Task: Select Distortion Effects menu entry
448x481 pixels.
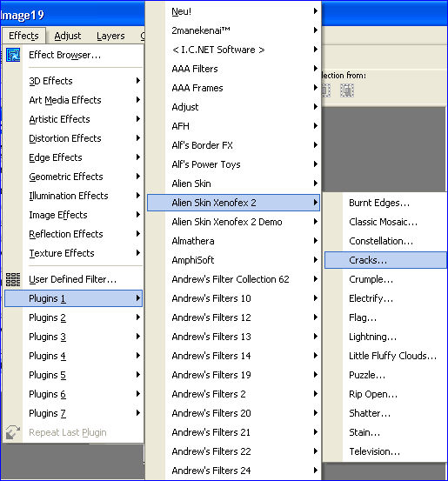Action: tap(73, 138)
